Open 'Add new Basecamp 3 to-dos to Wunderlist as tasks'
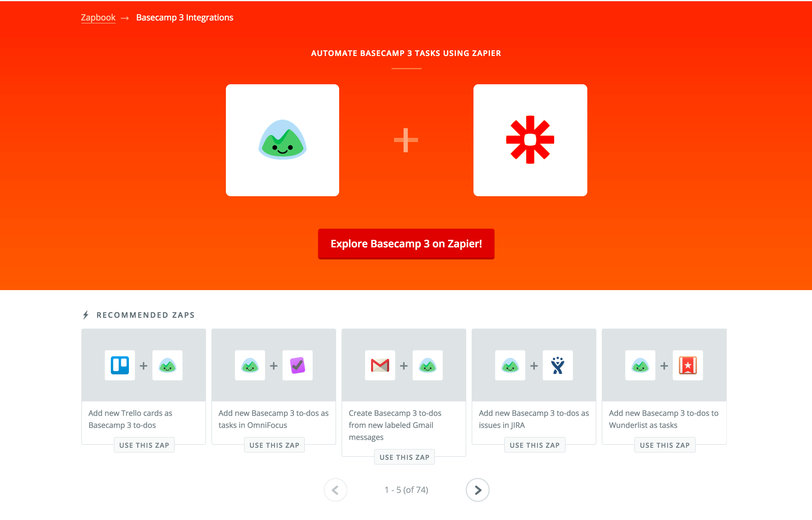812x520 pixels. coord(663,419)
